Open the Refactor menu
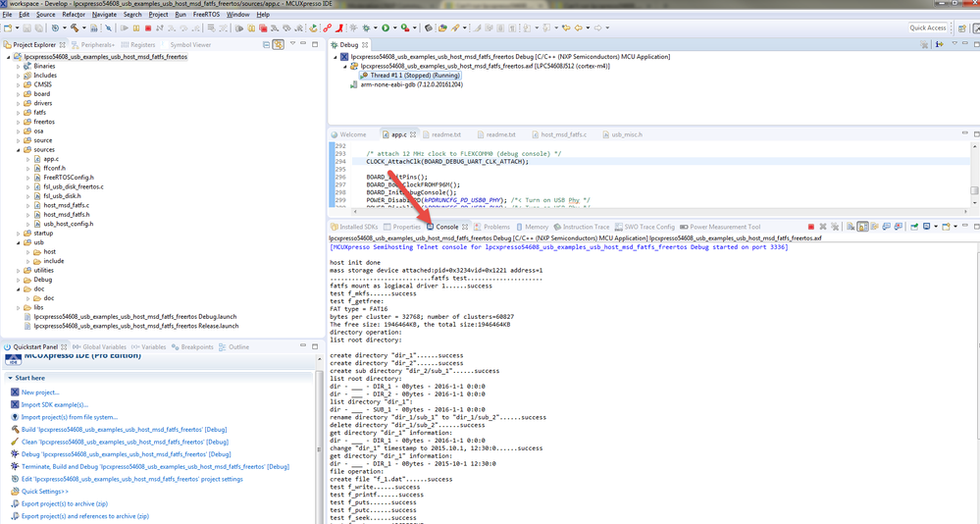 74,15
